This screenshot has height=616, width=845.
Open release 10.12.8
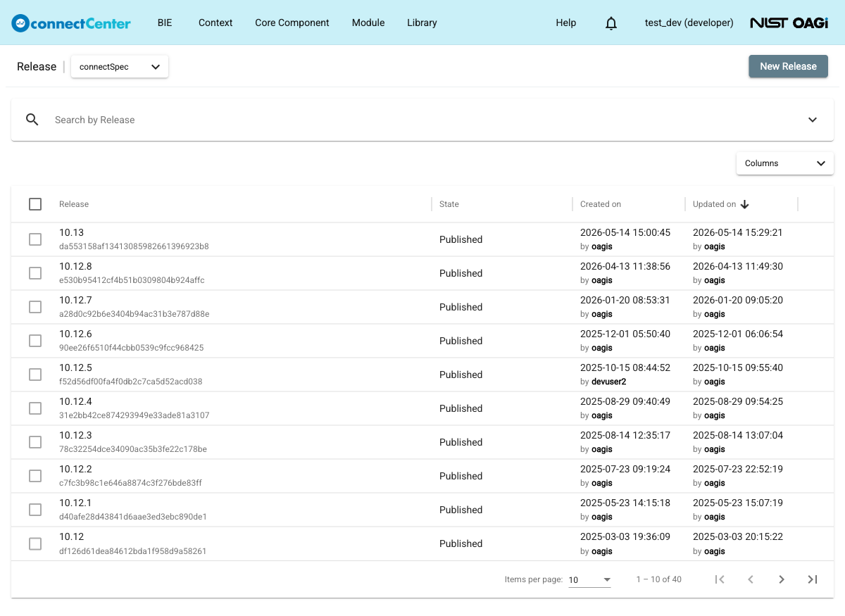point(75,266)
